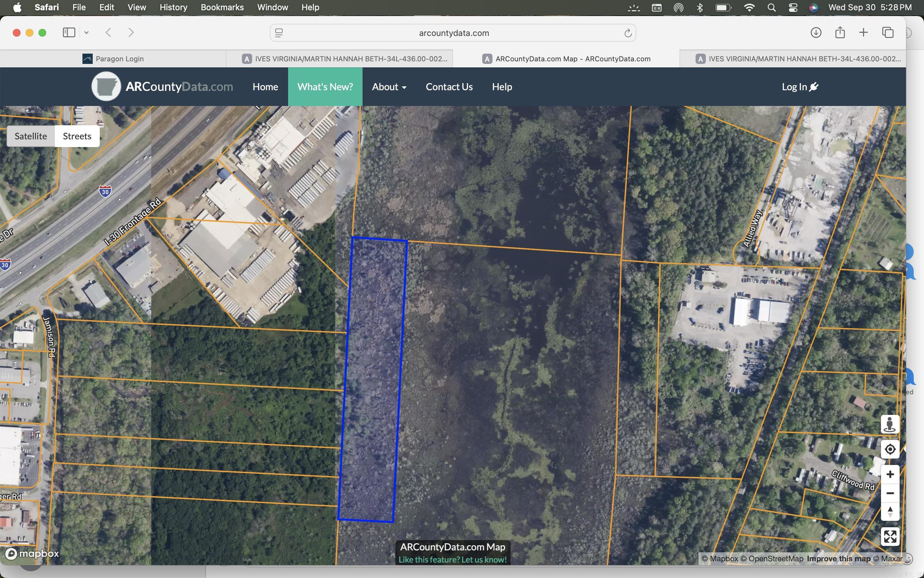Open the Help link in site navbar
The width and height of the screenshot is (924, 578).
(x=502, y=87)
